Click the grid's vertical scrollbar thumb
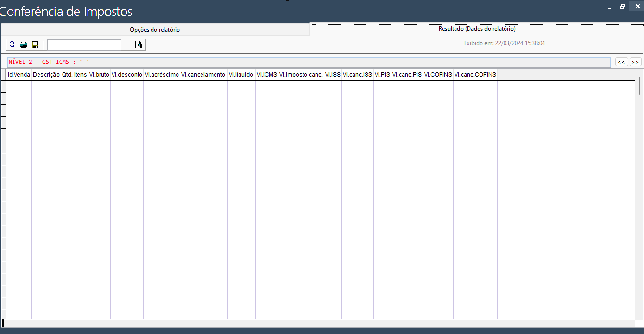Image resolution: width=644 pixels, height=334 pixels. coord(639,85)
